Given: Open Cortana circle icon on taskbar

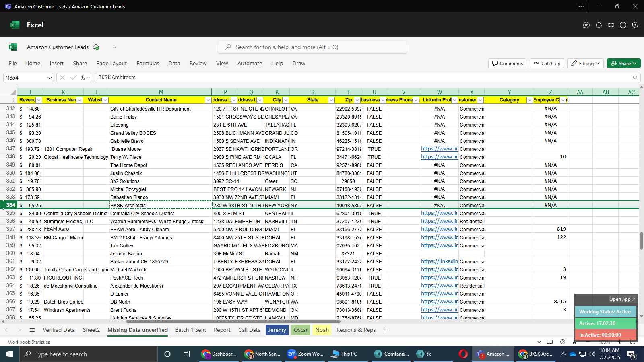Looking at the screenshot, I should click(167, 354).
